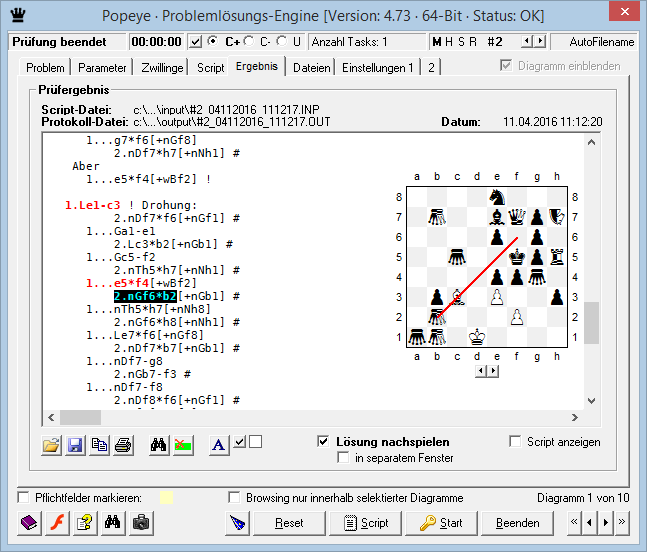Image resolution: width=647 pixels, height=552 pixels.
Task: Select the grasshopper on a1
Action: [417, 337]
